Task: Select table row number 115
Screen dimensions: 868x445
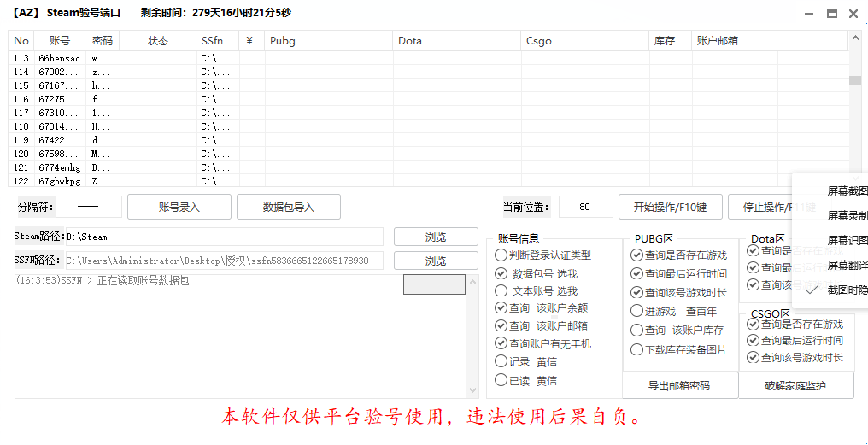Action: pyautogui.click(x=429, y=85)
